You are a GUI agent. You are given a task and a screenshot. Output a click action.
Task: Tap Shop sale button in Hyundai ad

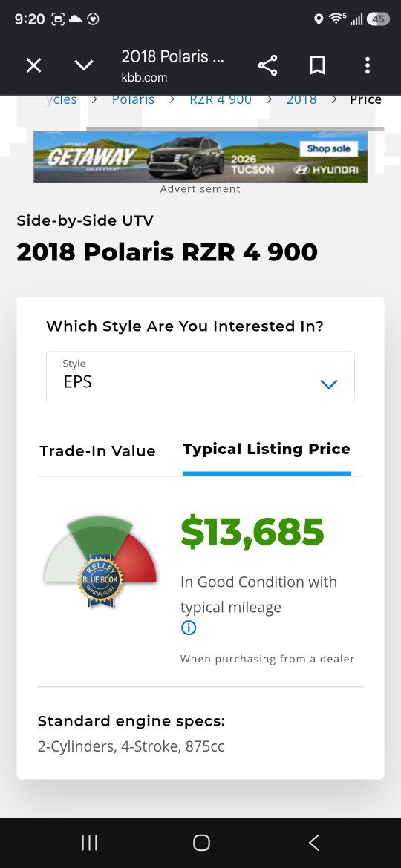click(x=329, y=148)
